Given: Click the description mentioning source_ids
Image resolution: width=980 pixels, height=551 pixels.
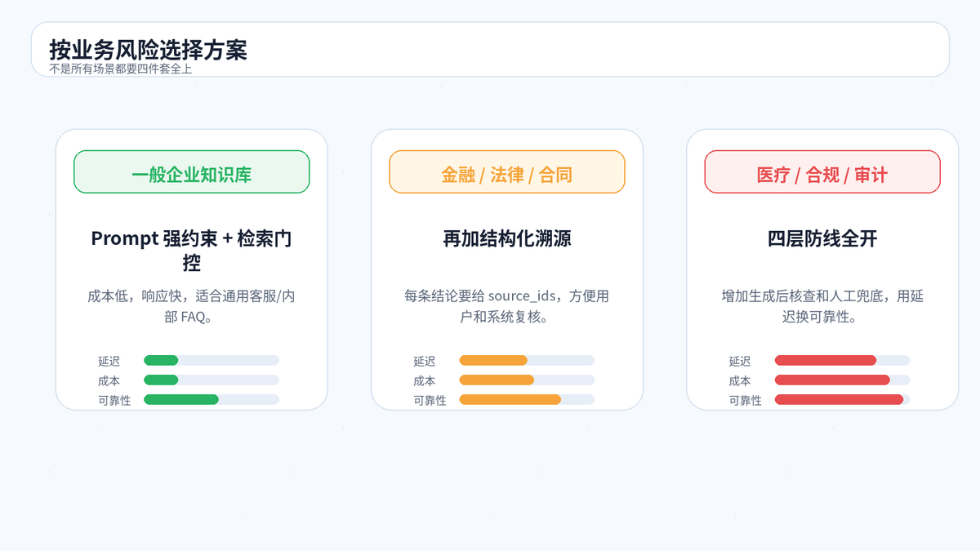Looking at the screenshot, I should pos(507,306).
